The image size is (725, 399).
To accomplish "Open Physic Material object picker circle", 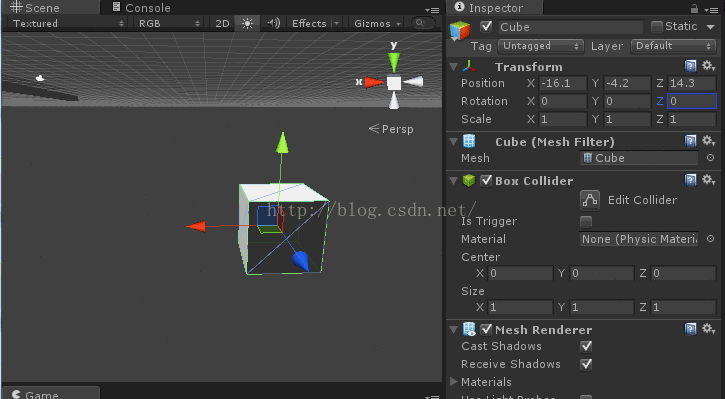I will click(x=710, y=239).
